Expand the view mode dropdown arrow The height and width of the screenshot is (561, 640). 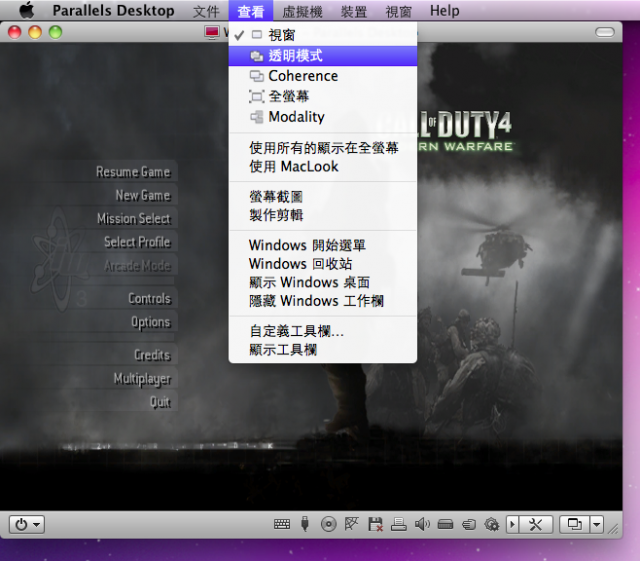[x=596, y=524]
